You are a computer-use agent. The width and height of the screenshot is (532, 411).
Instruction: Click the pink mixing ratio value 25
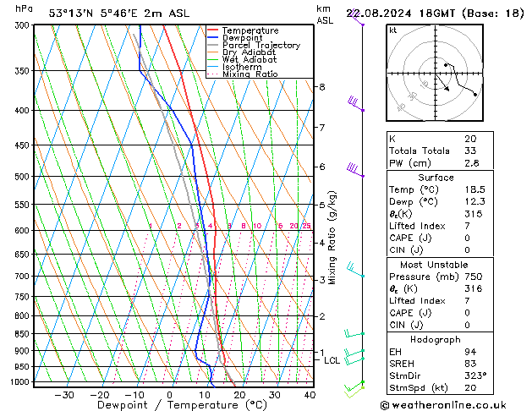(x=306, y=226)
